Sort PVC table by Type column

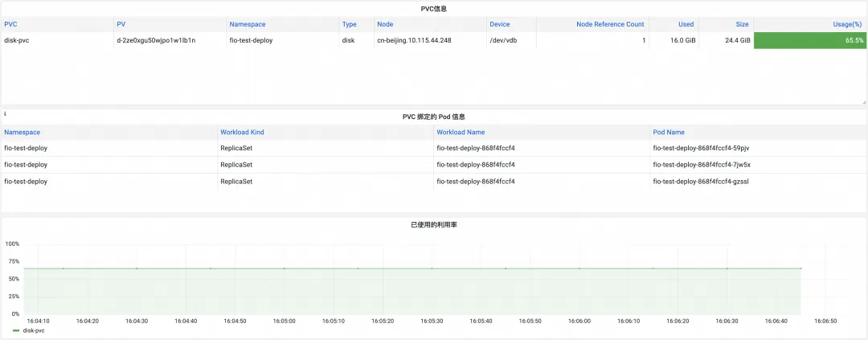(x=350, y=24)
